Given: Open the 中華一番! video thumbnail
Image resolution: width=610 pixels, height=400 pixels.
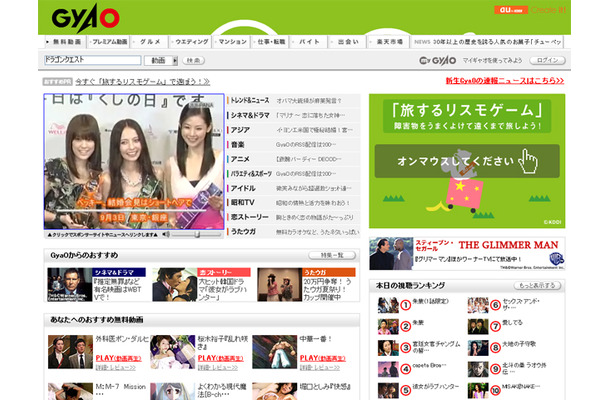Looking at the screenshot, I should pyautogui.click(x=275, y=352).
